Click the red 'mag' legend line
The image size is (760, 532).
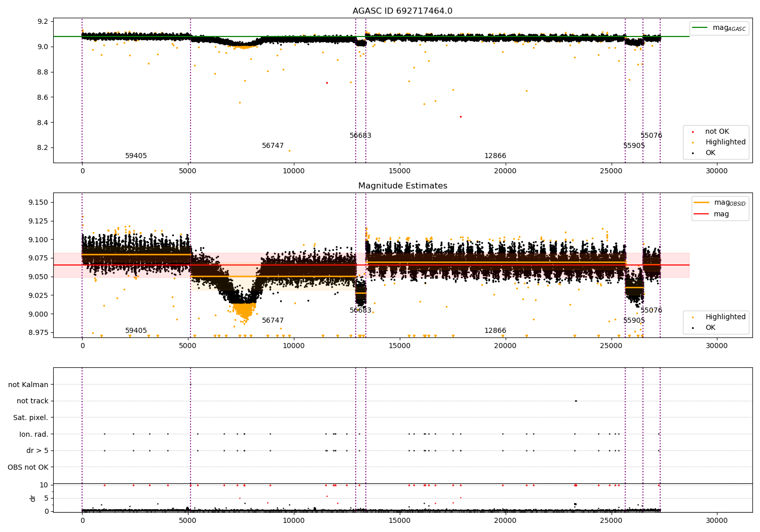tap(701, 214)
